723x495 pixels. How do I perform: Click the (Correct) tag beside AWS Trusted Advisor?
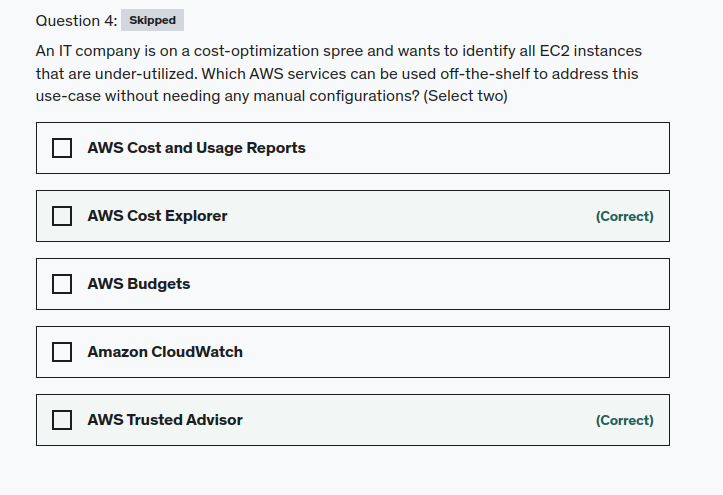(x=624, y=420)
